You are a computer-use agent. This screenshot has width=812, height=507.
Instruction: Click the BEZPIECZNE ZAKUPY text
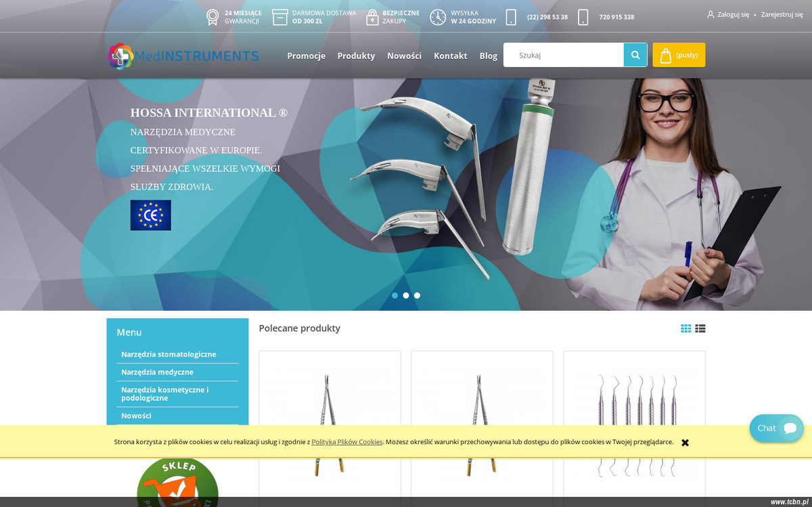pos(401,17)
